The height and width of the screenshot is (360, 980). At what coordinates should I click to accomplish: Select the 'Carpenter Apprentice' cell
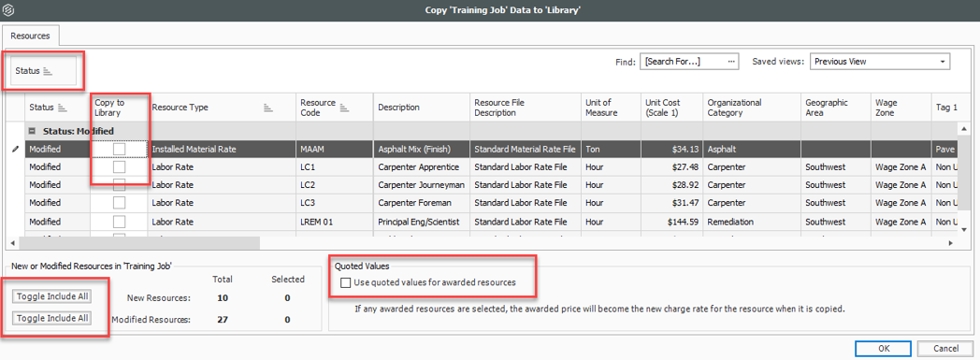[421, 167]
